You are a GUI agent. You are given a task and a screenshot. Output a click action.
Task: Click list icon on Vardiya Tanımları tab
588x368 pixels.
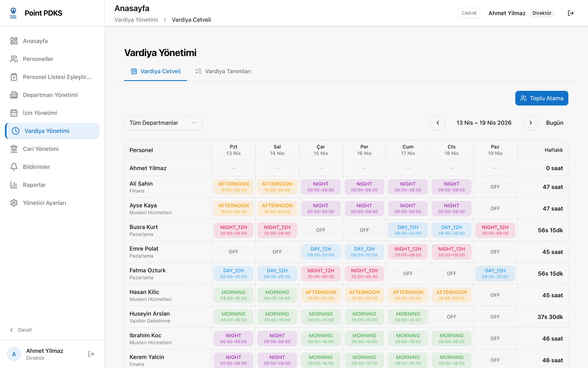point(198,71)
